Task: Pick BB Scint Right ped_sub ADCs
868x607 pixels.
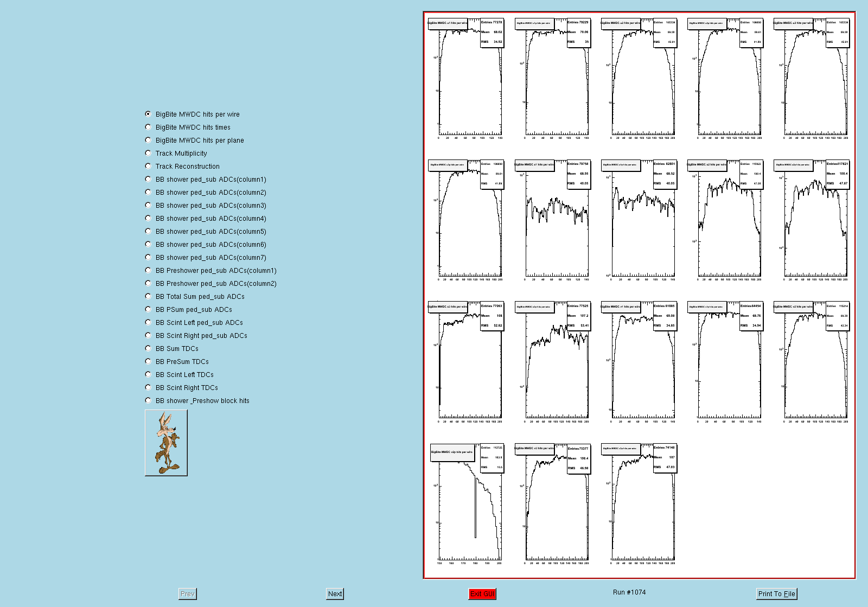Action: (196, 336)
